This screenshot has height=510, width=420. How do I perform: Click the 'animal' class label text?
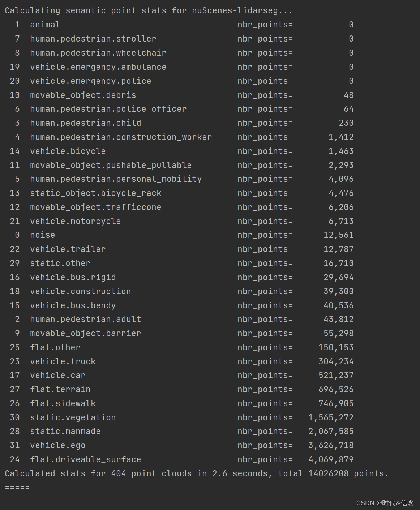pos(45,25)
